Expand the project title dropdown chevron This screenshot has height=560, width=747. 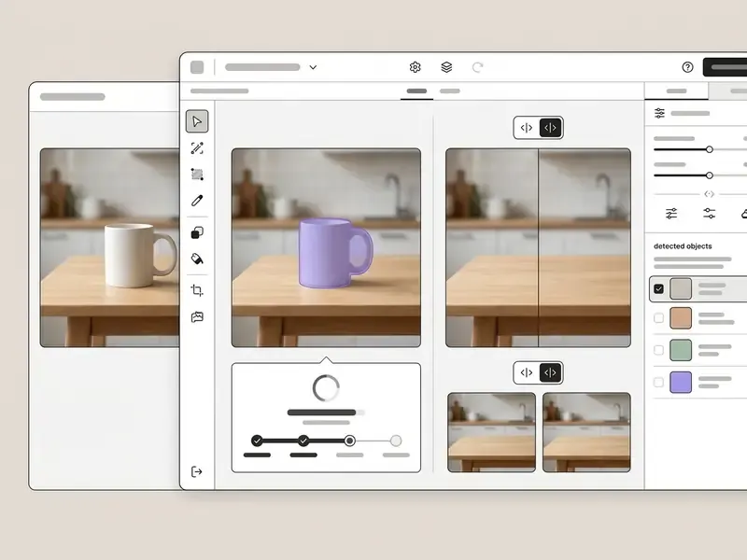click(x=313, y=67)
